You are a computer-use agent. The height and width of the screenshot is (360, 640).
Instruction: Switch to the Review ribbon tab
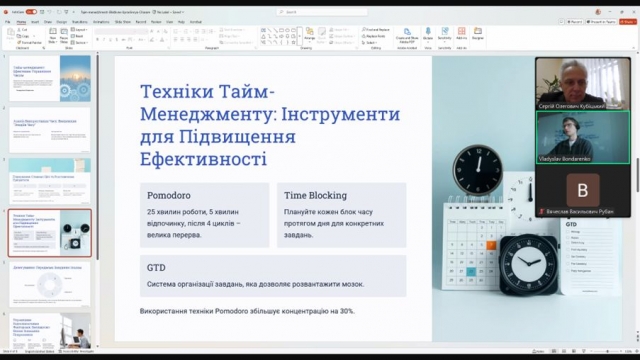tap(156, 22)
